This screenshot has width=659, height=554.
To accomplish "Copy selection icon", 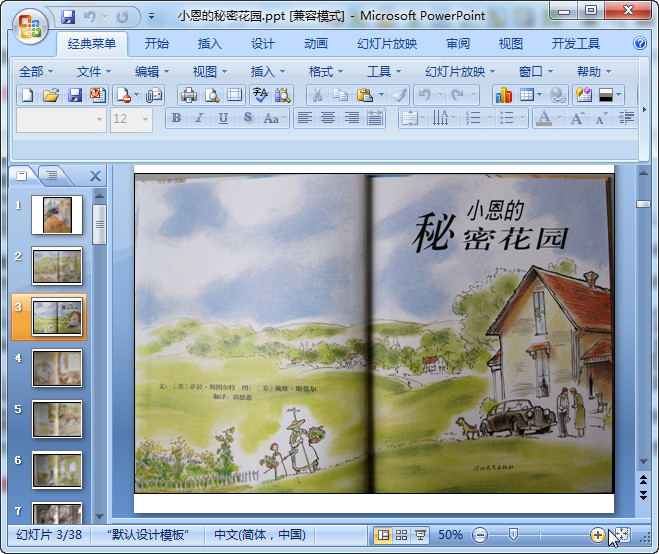I will (340, 95).
